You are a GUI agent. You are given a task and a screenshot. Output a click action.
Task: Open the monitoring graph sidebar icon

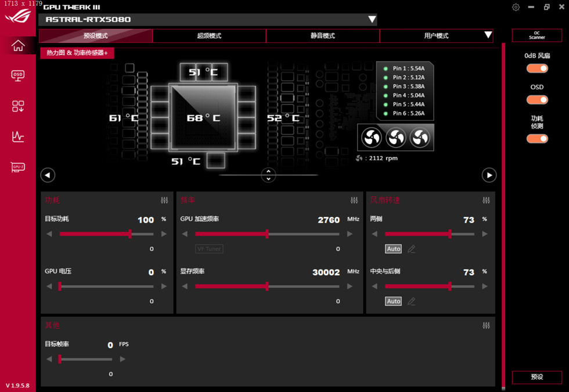18,136
